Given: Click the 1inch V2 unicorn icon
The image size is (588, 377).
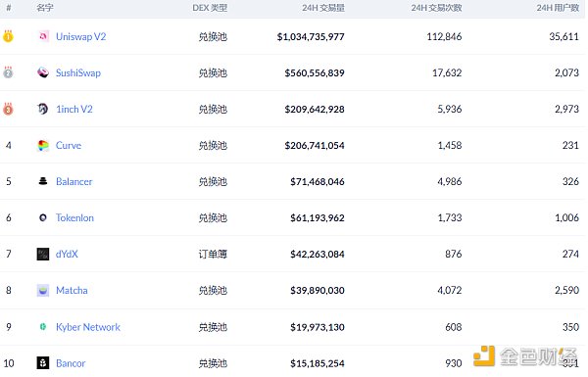Looking at the screenshot, I should tap(43, 109).
